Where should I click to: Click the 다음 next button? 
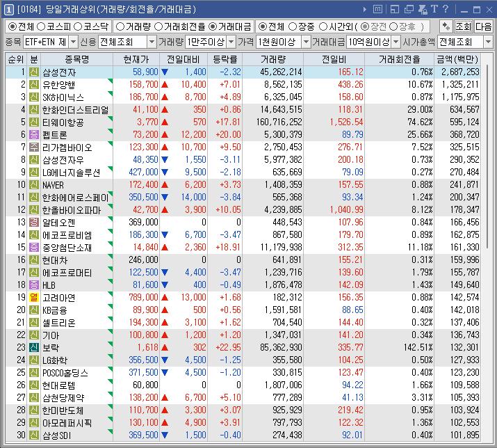(483, 26)
